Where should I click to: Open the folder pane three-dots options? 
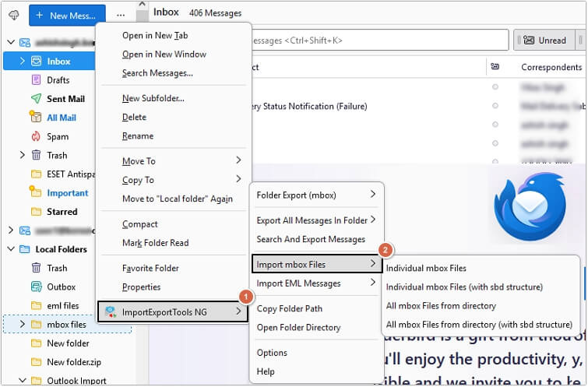coord(121,16)
